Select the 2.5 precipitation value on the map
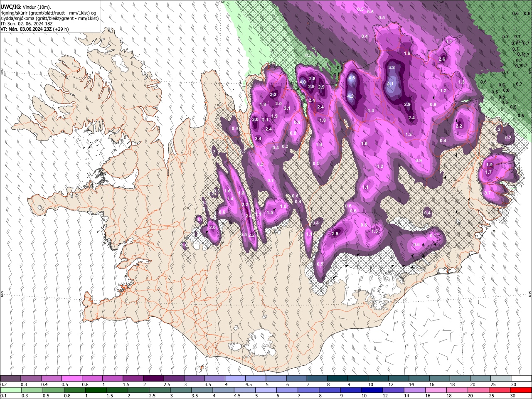532x399 pixels. tap(335, 234)
